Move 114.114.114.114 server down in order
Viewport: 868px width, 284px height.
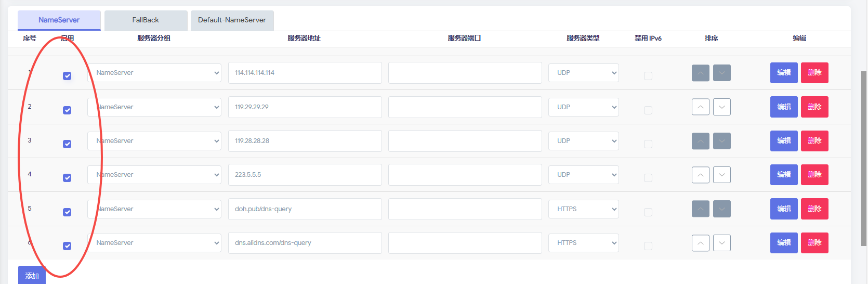coord(722,73)
